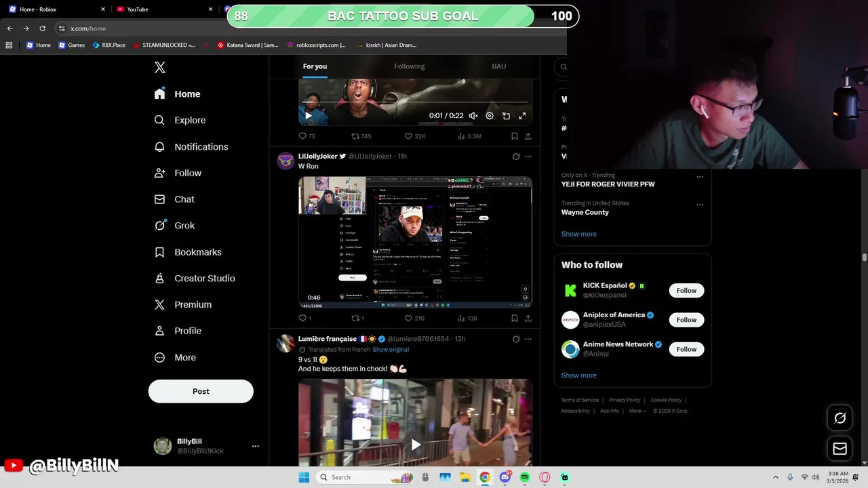Viewport: 868px width, 488px height.
Task: Open Explore from the sidebar
Action: tap(180, 120)
